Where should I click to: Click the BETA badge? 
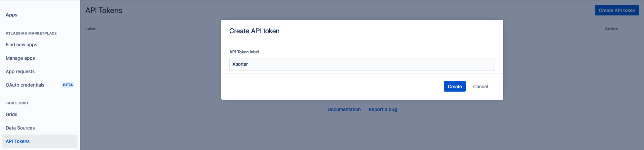[68, 85]
